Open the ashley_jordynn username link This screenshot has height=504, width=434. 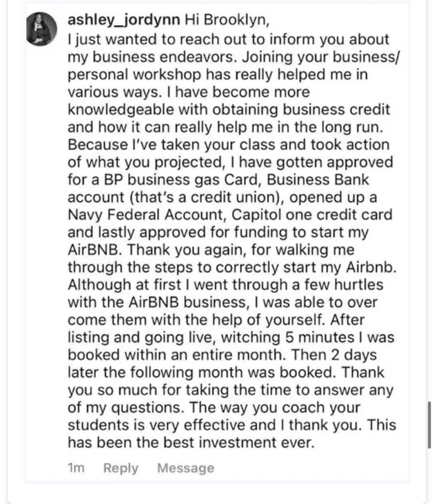124,20
